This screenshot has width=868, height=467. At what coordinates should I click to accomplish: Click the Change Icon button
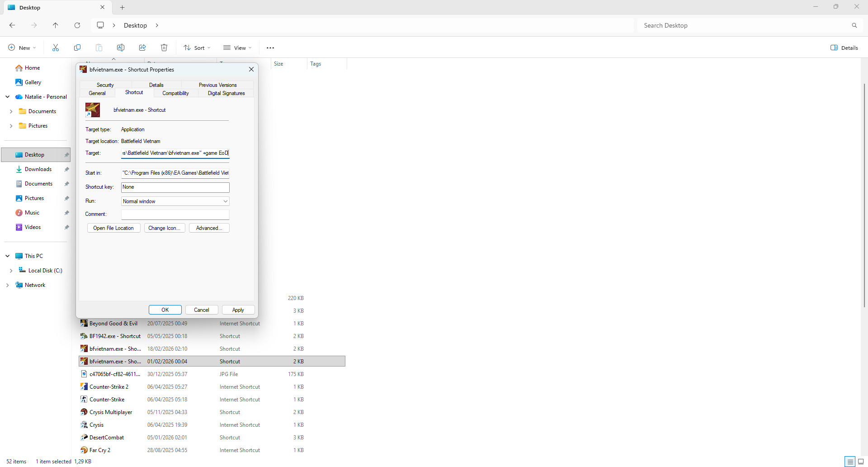point(164,228)
